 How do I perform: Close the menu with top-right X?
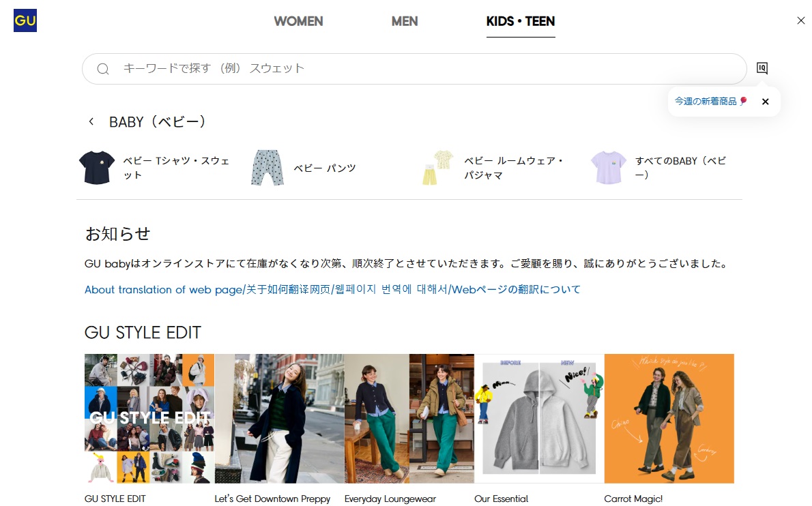click(800, 20)
